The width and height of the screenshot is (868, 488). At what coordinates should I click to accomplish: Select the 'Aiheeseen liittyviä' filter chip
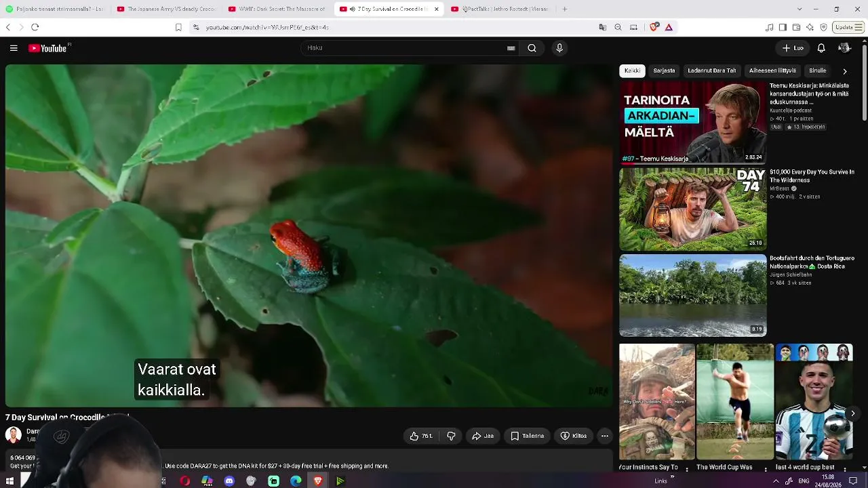[x=772, y=71]
